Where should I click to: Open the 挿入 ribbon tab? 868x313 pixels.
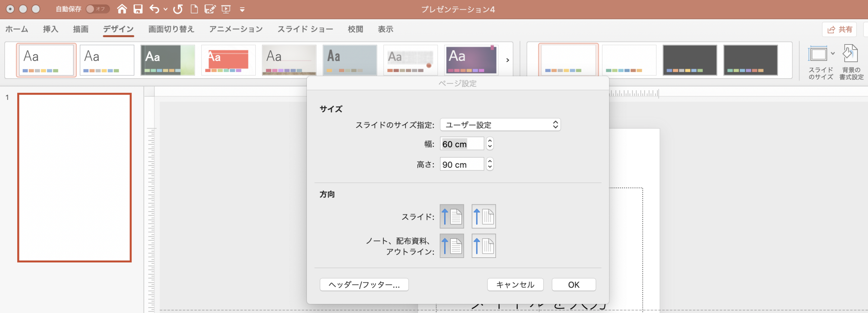point(51,30)
